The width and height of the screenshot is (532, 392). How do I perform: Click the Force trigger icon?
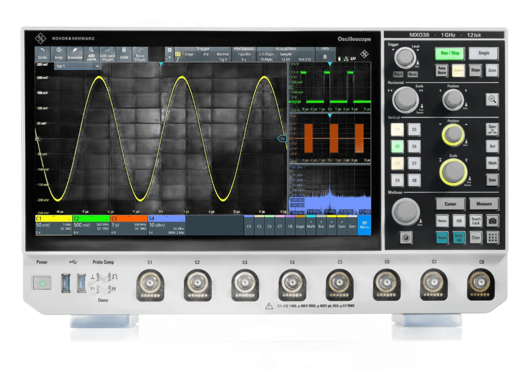click(x=140, y=54)
